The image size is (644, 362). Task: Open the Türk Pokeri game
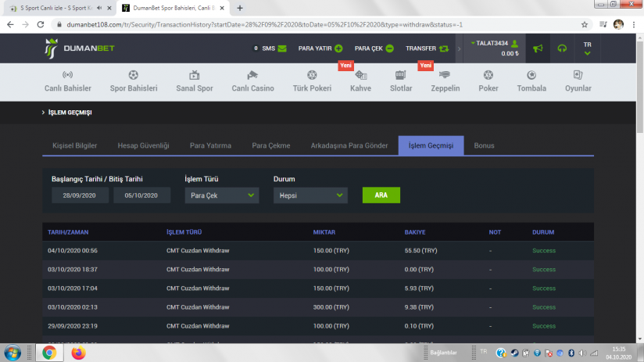[x=312, y=81]
